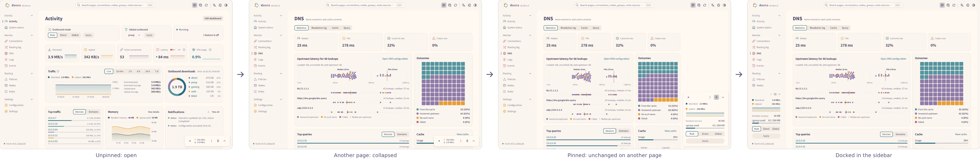This screenshot has height=159, width=980.
Task: Switch to the Cache tab in the 'Another page: collapsed' panel
Action: [x=335, y=28]
